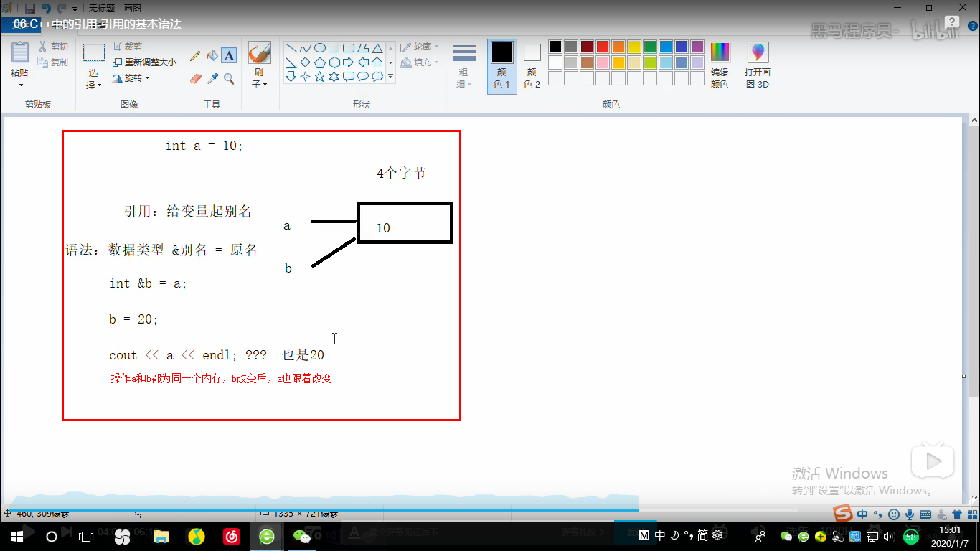Click the Crop (裁剪) button
980x551 pixels.
[128, 47]
